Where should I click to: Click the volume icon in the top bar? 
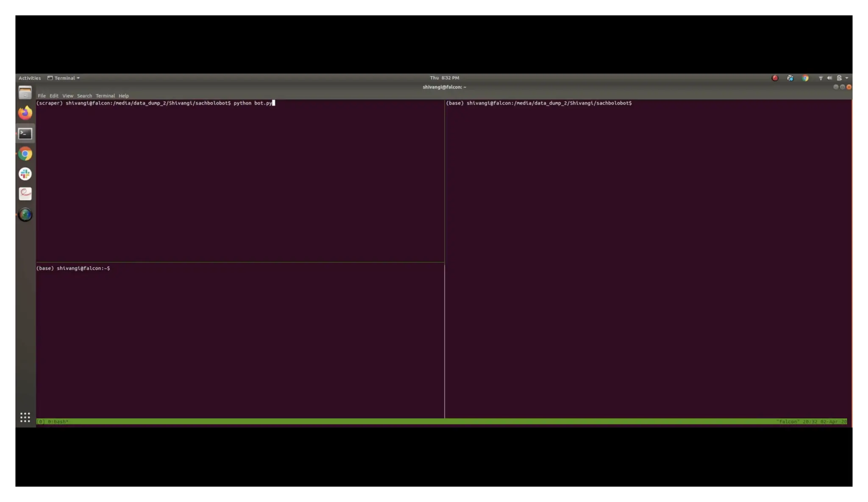coord(829,78)
